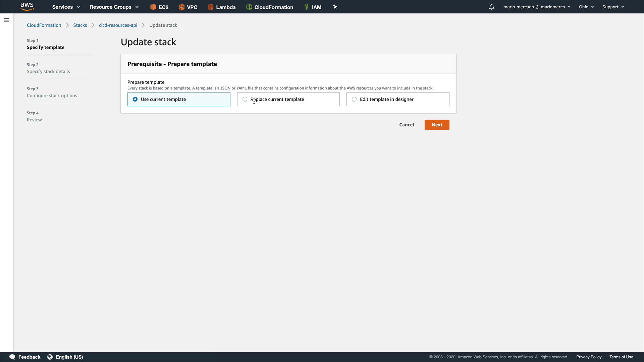Go to cicd-resources-api breadcrumb link
644x362 pixels.
pos(118,25)
